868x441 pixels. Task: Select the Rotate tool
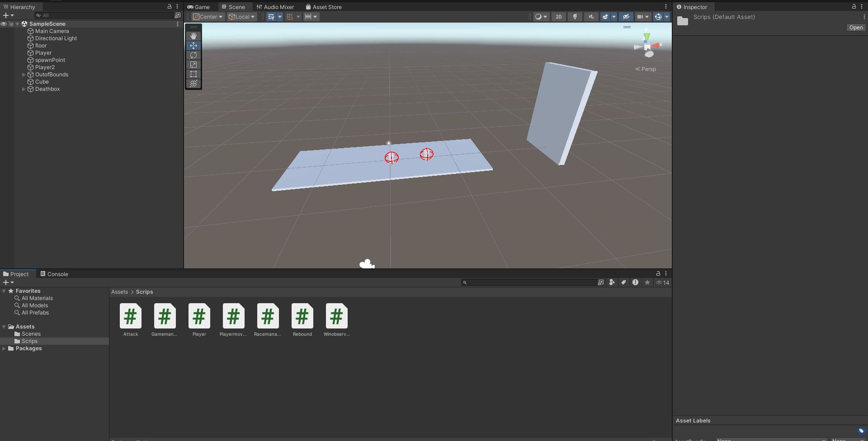coord(193,55)
